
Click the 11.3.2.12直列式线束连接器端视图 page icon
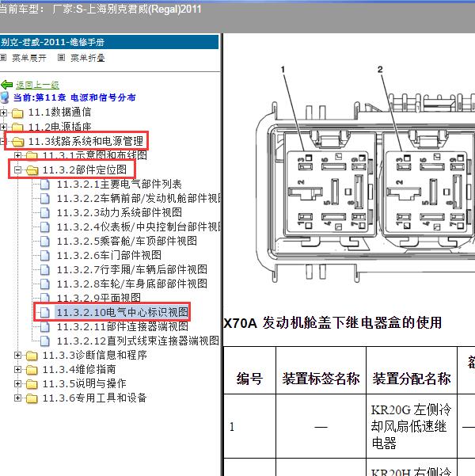pyautogui.click(x=45, y=341)
